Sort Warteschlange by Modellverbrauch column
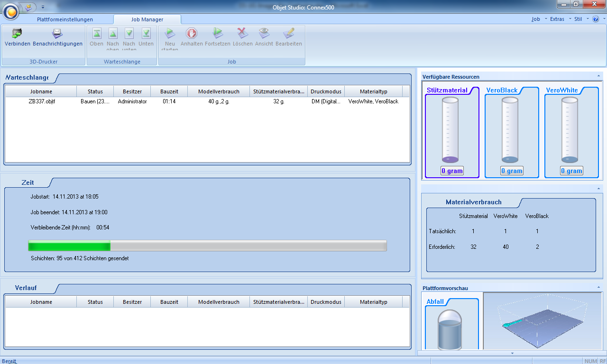Screen dimensions: 607x364 click(219, 91)
